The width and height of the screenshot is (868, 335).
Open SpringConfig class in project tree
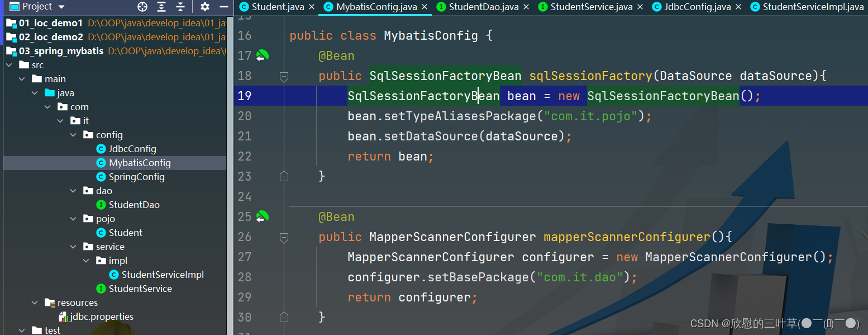pos(136,177)
